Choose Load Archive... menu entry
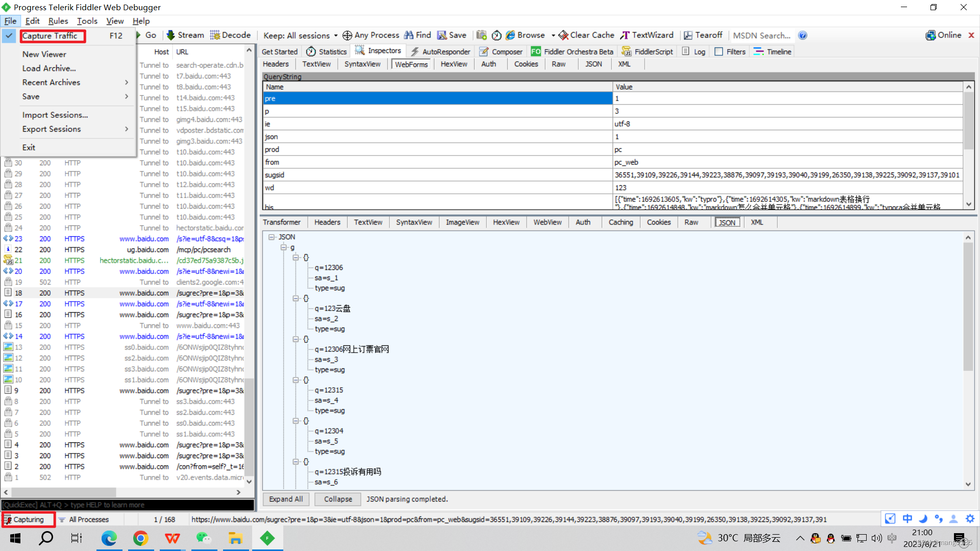Screen dimensions: 980x551 click(x=49, y=68)
